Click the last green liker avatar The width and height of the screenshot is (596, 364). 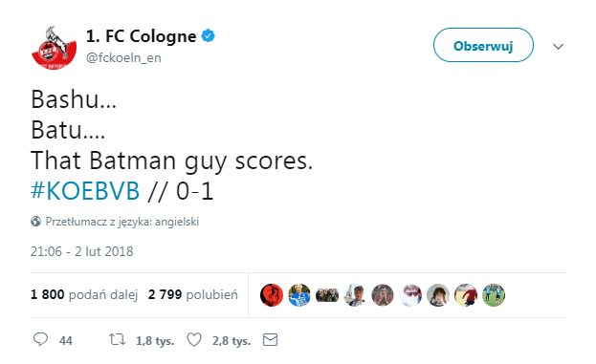(494, 295)
